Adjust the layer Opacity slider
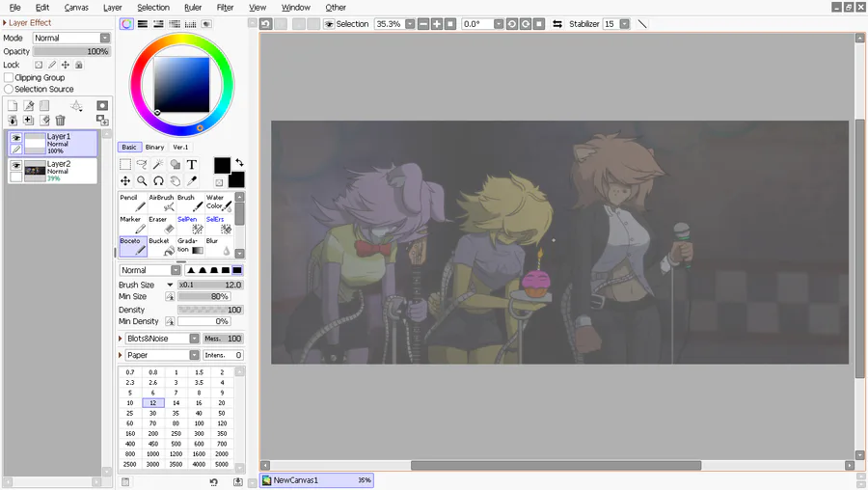 (71, 51)
